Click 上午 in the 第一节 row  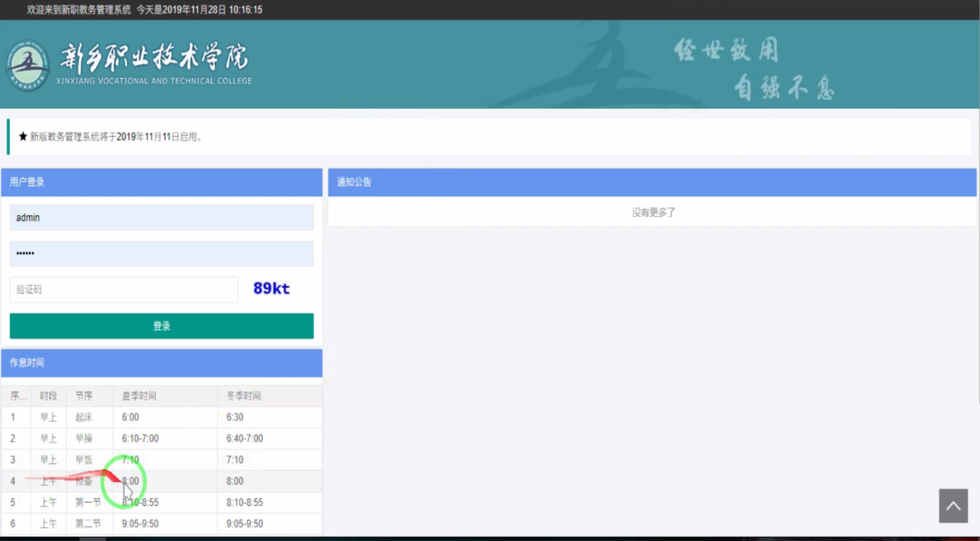click(x=49, y=502)
